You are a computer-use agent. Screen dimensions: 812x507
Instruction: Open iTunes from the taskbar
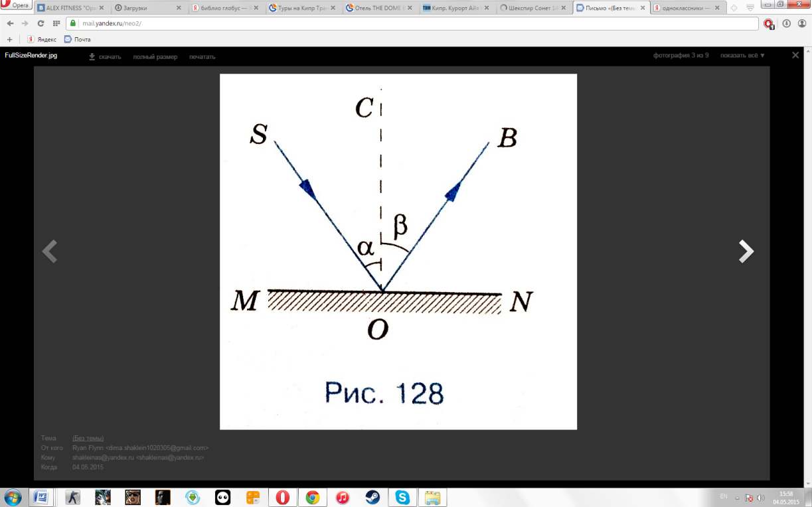[x=343, y=497]
